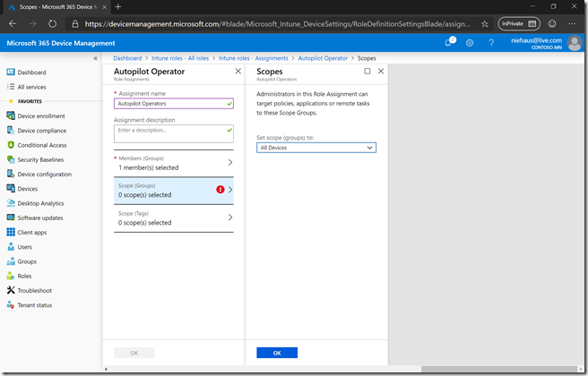Close the Autopilot Operator blade

click(x=238, y=71)
